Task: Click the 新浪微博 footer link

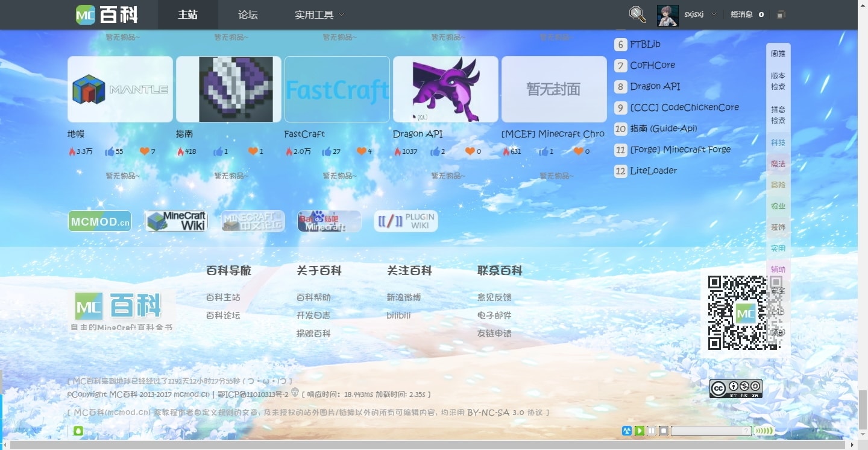Action: tap(404, 297)
